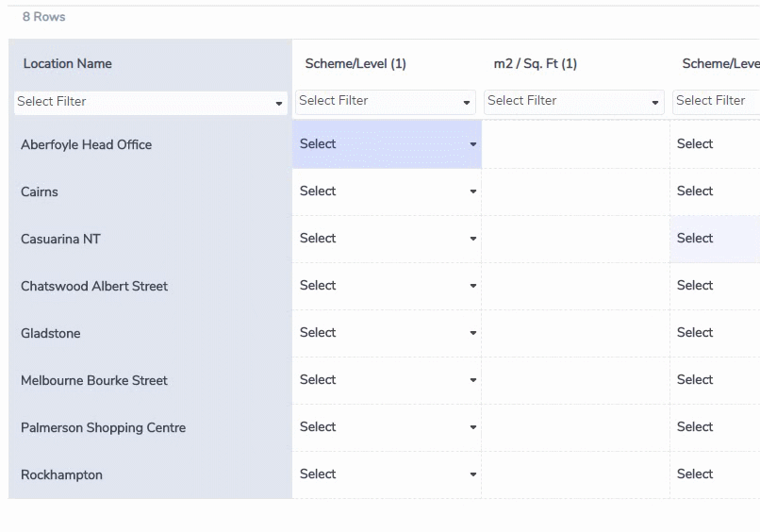Open Scheme/Level (1) dropdown for Gladstone
This screenshot has width=760, height=532.
[387, 332]
